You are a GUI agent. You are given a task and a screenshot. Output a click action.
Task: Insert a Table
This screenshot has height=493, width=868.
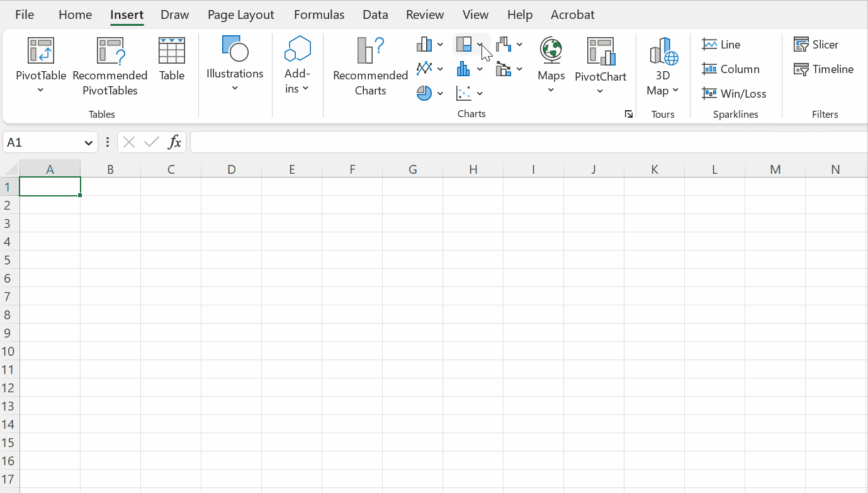point(172,60)
